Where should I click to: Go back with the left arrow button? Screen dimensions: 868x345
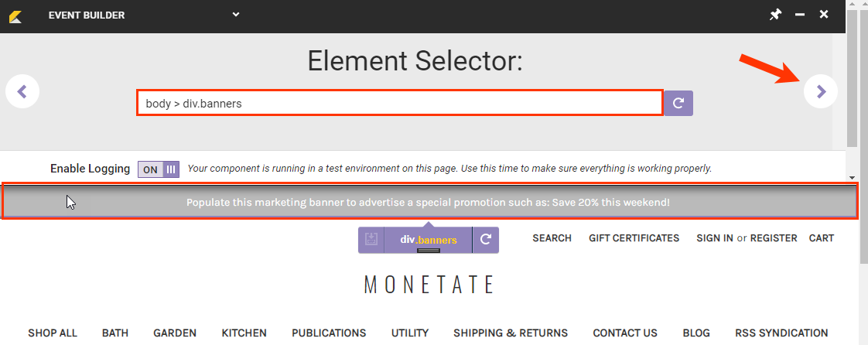coord(22,91)
